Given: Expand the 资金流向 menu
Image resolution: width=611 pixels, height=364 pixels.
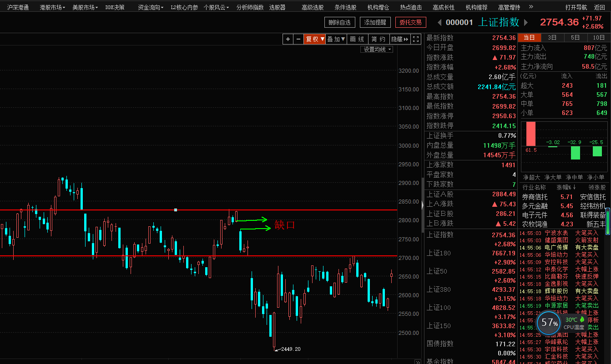Looking at the screenshot, I should pyautogui.click(x=151, y=7).
